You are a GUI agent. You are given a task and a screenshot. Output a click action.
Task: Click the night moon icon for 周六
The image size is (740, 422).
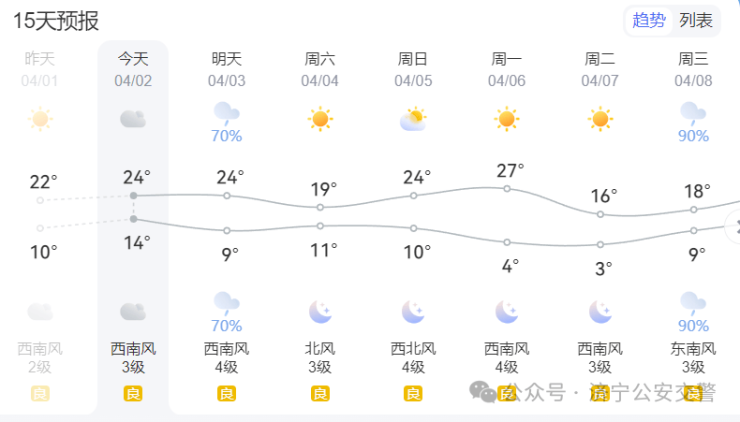coord(320,312)
